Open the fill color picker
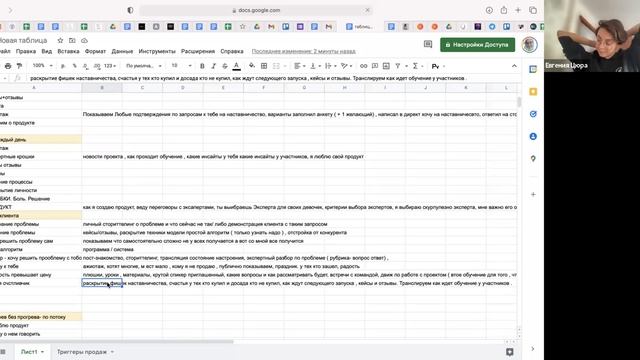Image resolution: width=640 pixels, height=360 pixels. point(252,66)
